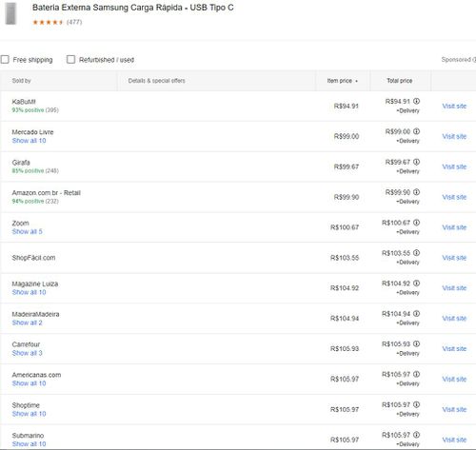
Task: Sort by the Item price column header
Action: [343, 81]
